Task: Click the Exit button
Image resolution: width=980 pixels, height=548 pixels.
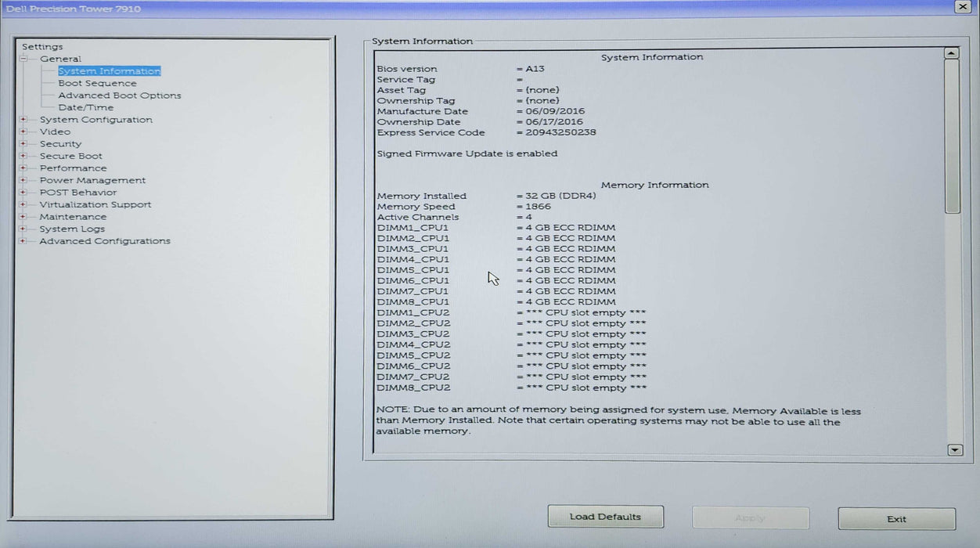Action: coord(896,519)
